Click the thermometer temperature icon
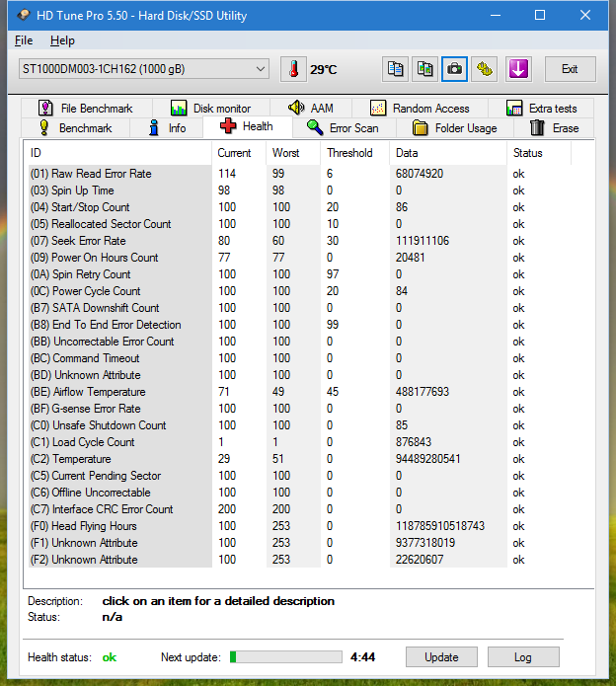616x686 pixels. (293, 69)
